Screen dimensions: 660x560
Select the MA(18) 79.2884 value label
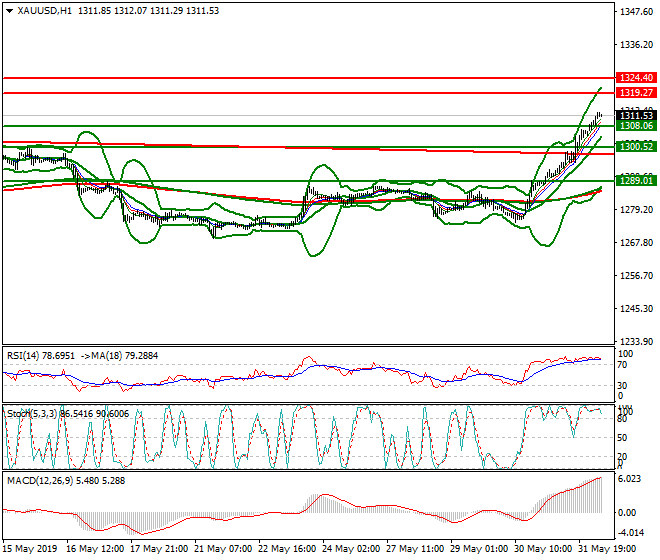pyautogui.click(x=125, y=356)
